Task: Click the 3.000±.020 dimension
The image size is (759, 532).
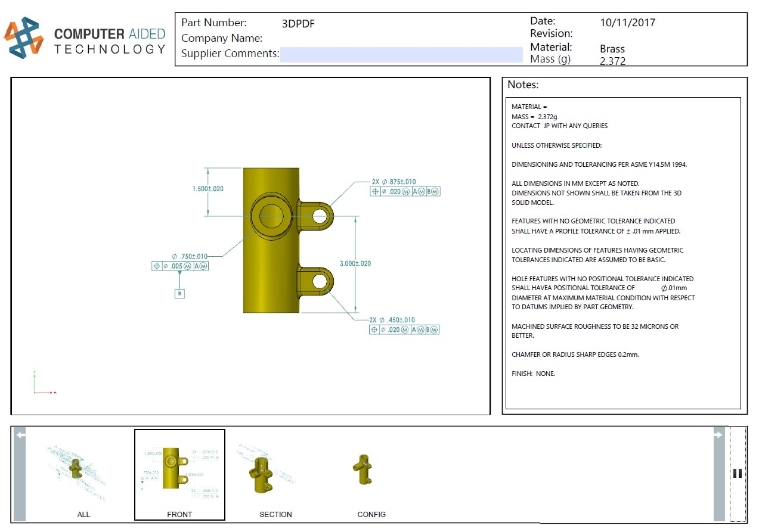Action: pos(355,263)
